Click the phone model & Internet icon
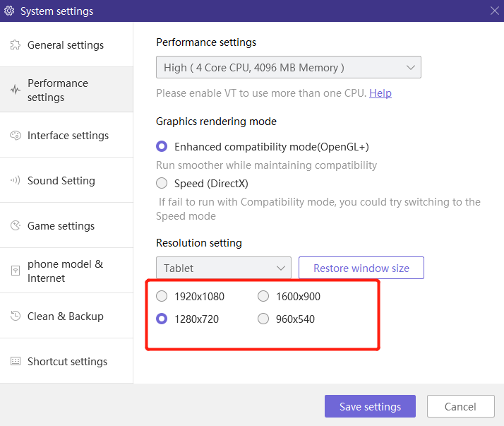This screenshot has width=504, height=426. (x=15, y=271)
